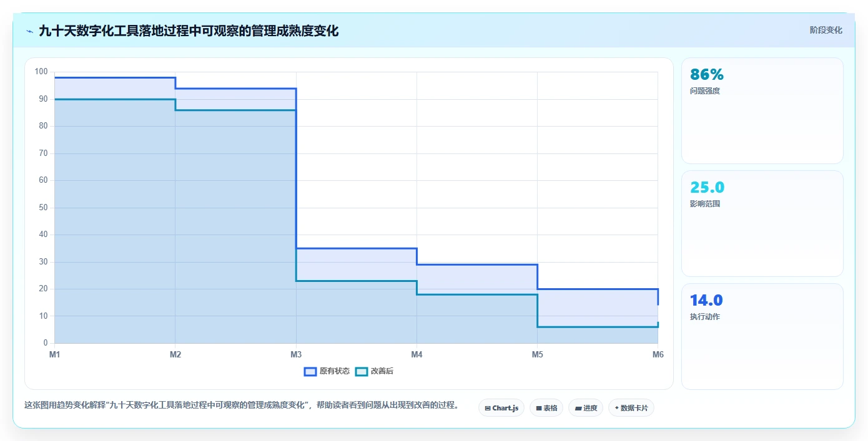Select the 数据卡片 tag chip
The image size is (868, 441).
click(631, 408)
